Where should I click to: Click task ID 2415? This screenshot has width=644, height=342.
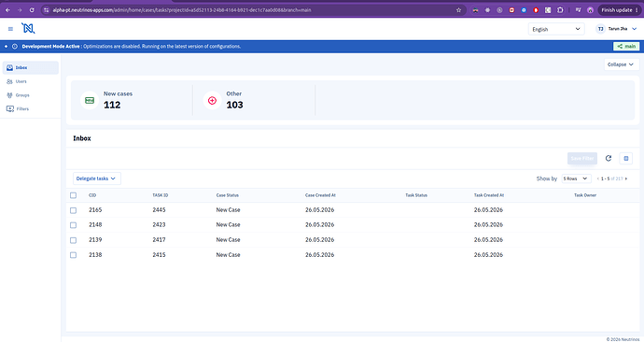point(159,255)
